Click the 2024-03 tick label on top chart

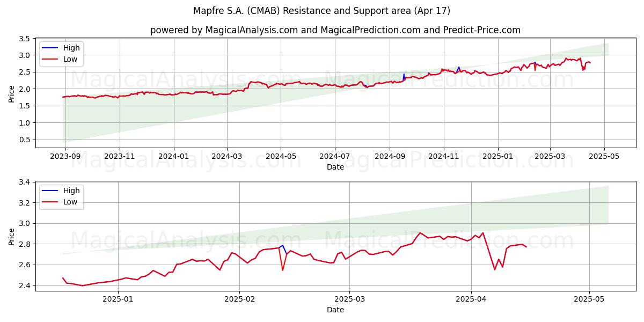227,157
